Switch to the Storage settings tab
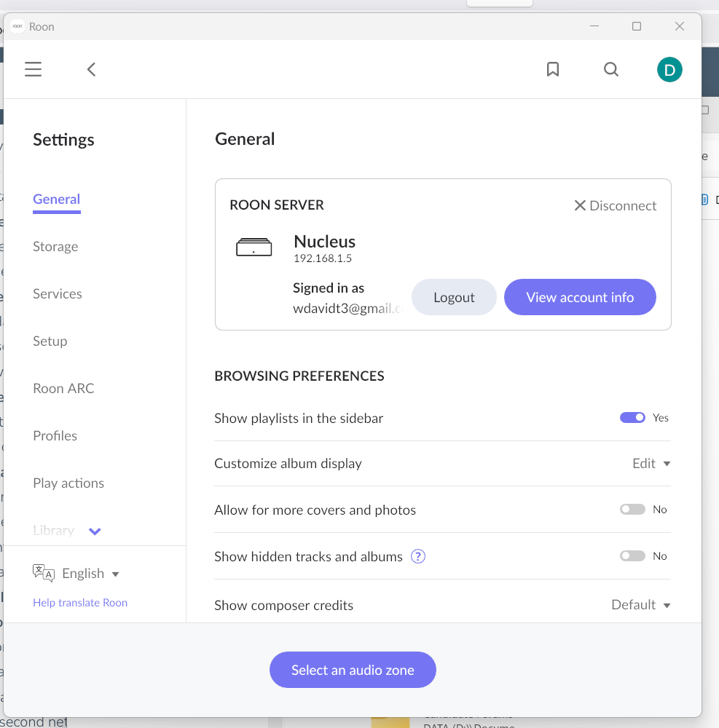The width and height of the screenshot is (719, 728). click(x=55, y=247)
